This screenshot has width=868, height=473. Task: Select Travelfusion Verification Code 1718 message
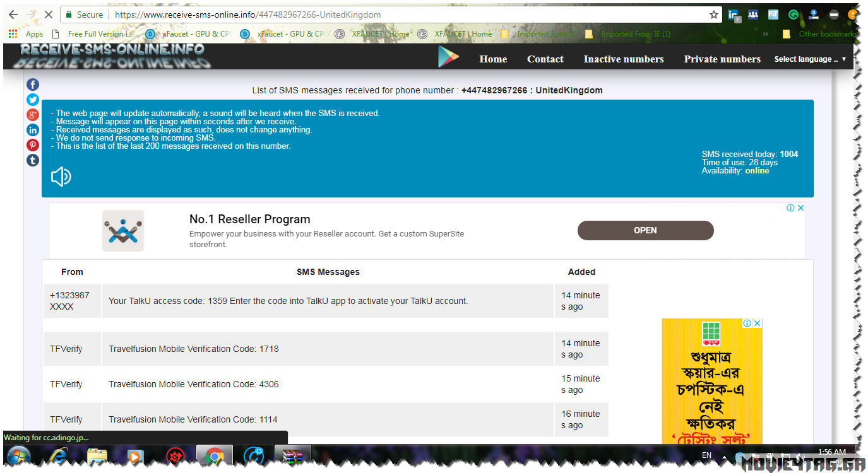[328, 349]
